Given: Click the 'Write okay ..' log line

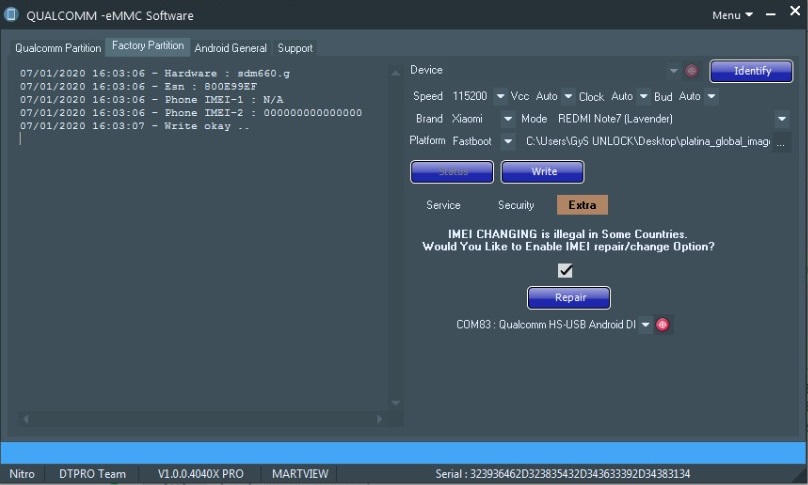Looking at the screenshot, I should (134, 126).
